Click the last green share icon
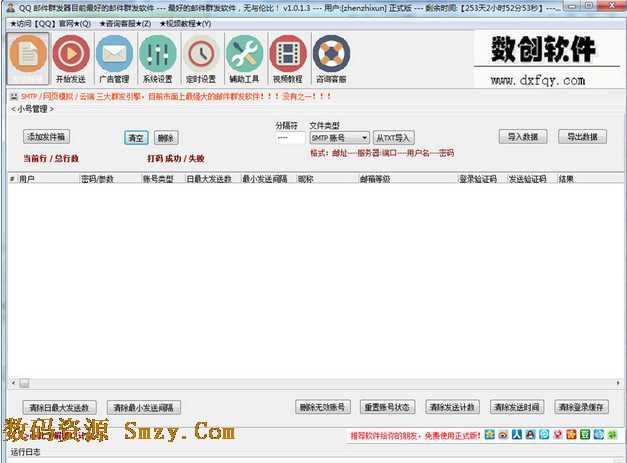 point(612,435)
